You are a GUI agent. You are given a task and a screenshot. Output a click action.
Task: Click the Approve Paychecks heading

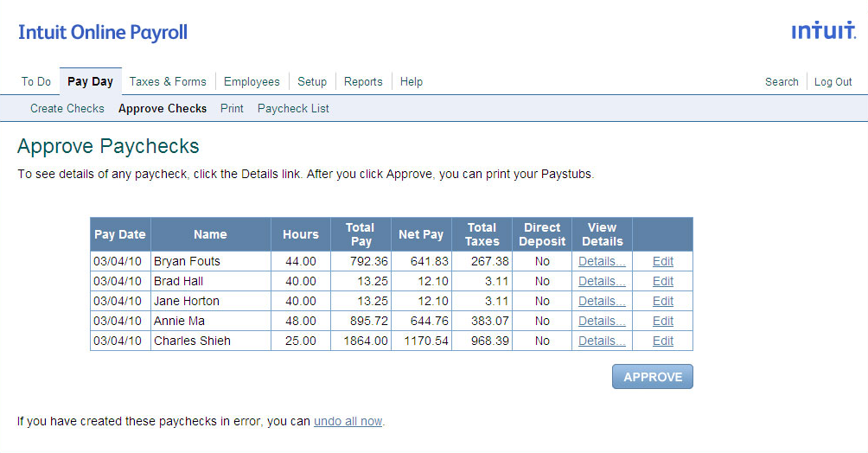click(x=108, y=146)
